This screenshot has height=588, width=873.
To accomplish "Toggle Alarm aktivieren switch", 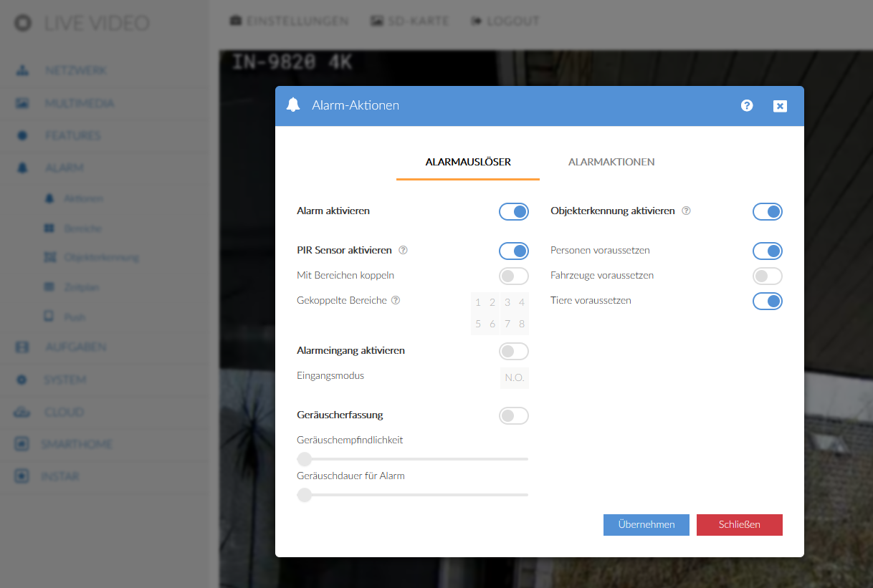I will click(x=514, y=211).
